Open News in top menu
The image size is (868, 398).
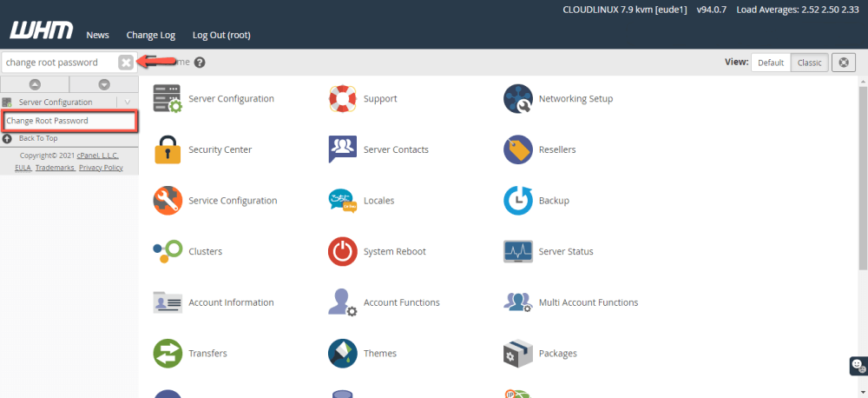97,35
